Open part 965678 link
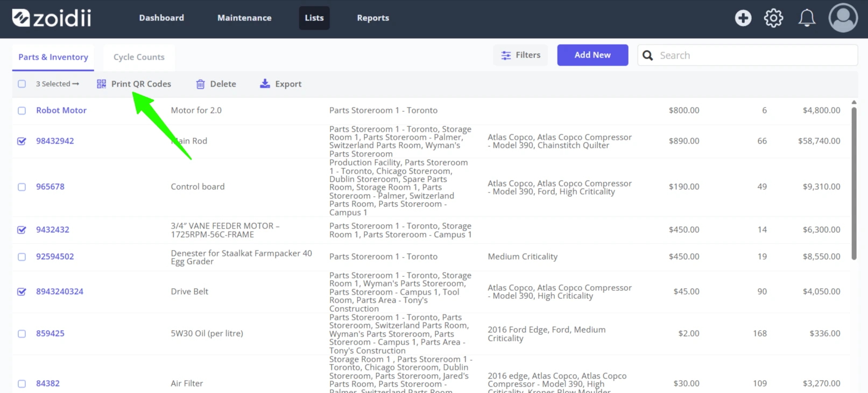 (50, 187)
